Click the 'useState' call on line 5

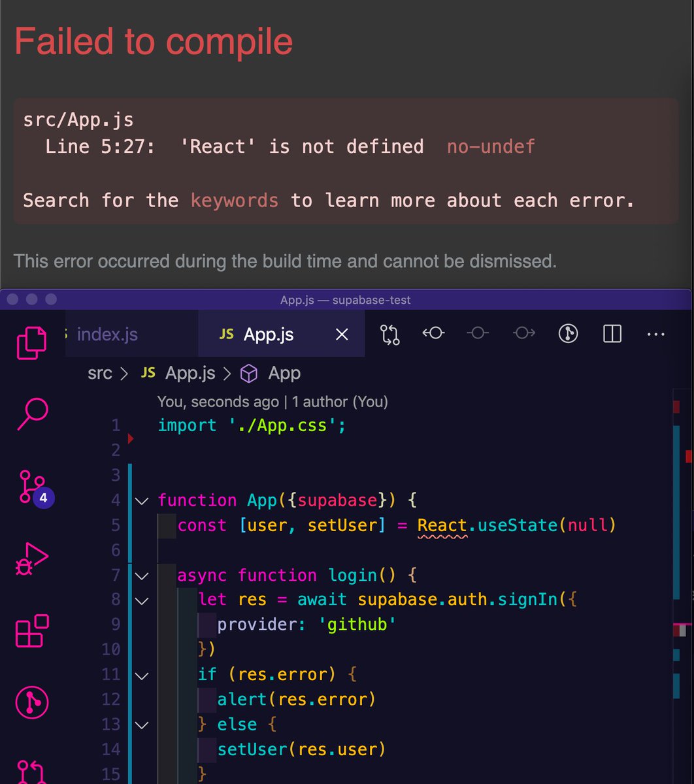[x=518, y=525]
